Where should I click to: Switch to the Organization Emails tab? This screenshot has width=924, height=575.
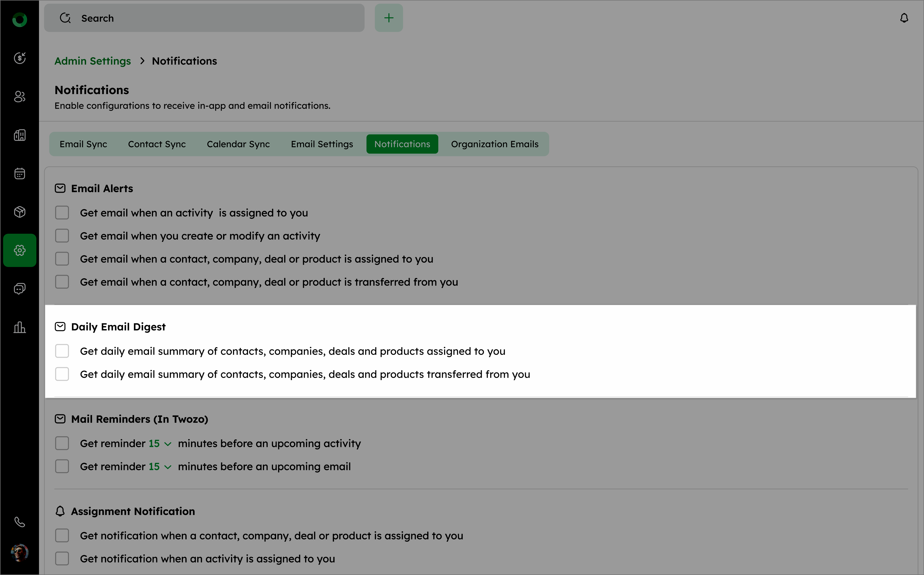(495, 144)
